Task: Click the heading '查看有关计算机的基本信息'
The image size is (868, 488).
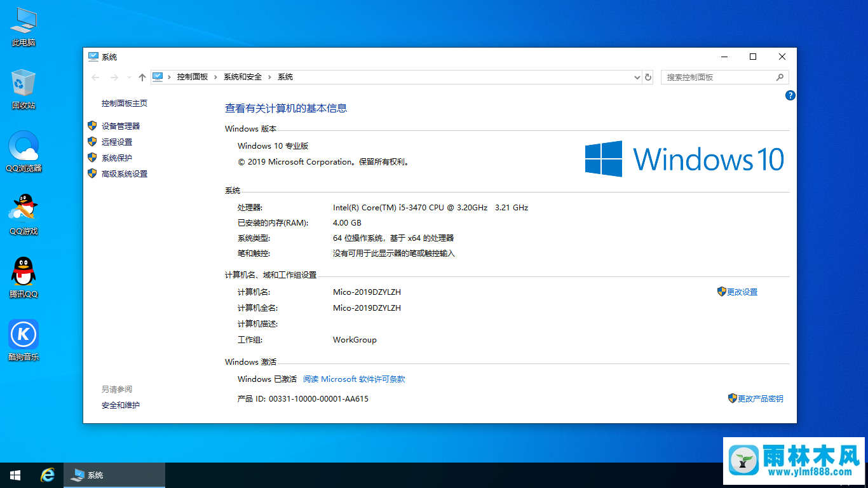Action: (286, 109)
